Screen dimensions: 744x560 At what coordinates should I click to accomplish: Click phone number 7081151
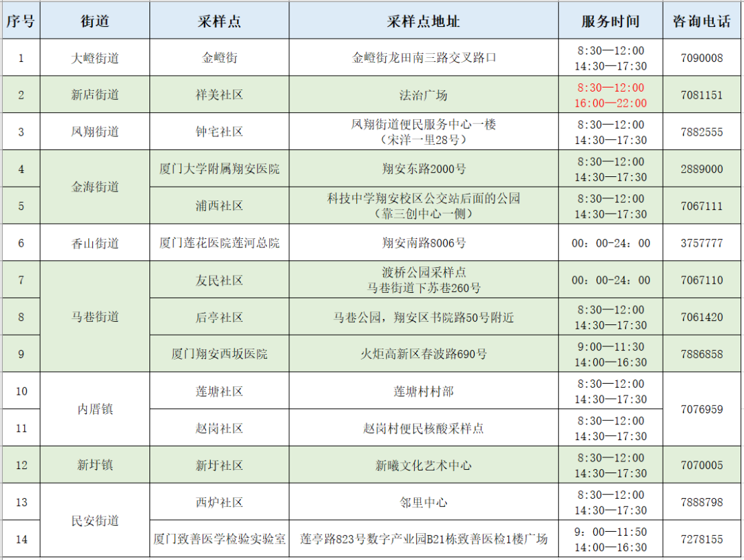701,95
